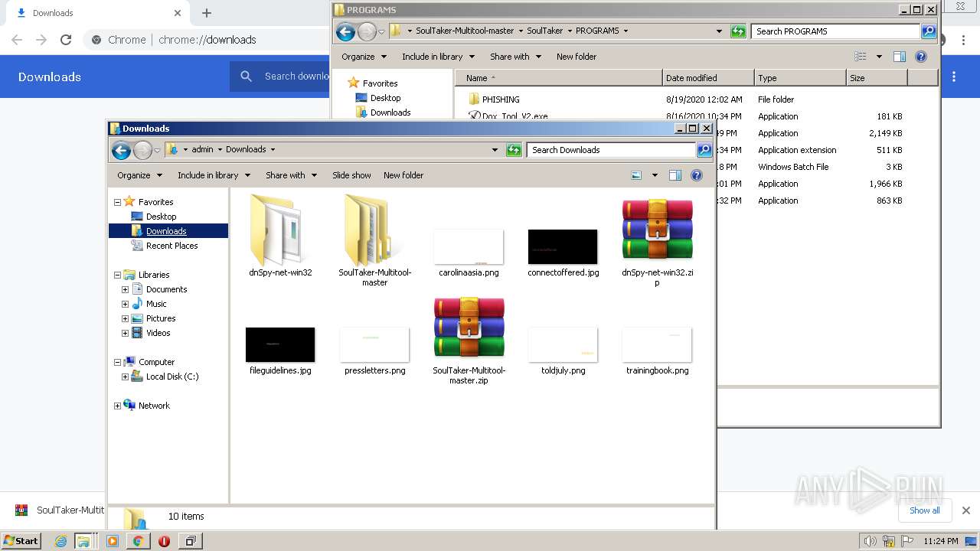Select the pressletters.png file
Viewport: 980px width, 551px height.
[x=374, y=350]
